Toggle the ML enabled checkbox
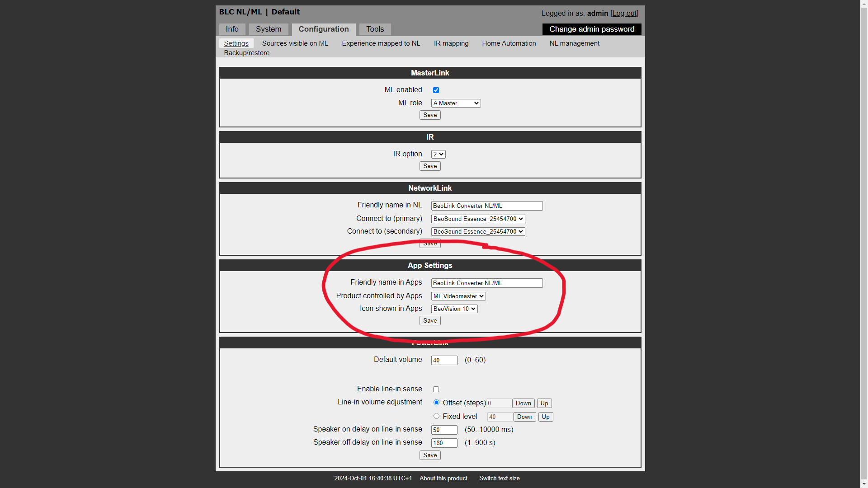 tap(436, 90)
